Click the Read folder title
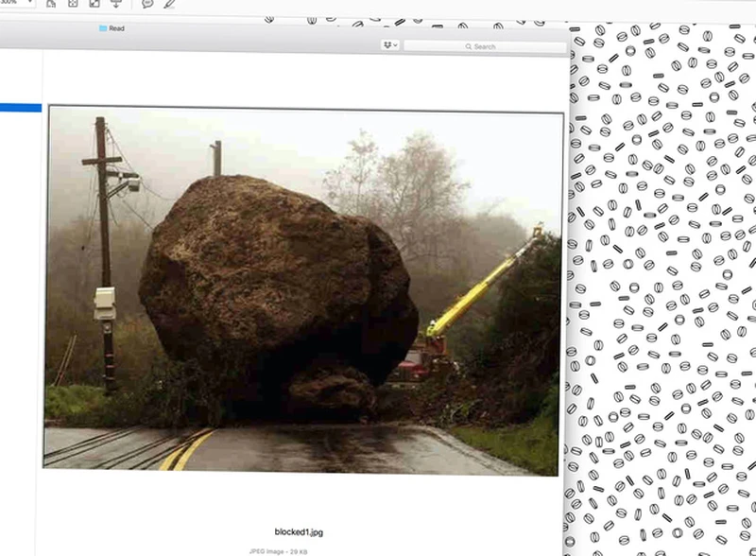Image resolution: width=756 pixels, height=556 pixels. pyautogui.click(x=112, y=28)
